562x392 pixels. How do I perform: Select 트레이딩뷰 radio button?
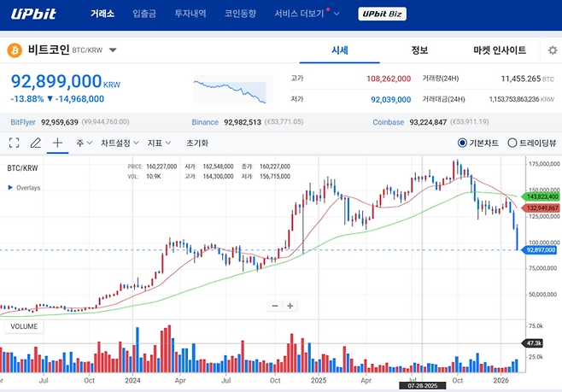point(512,143)
